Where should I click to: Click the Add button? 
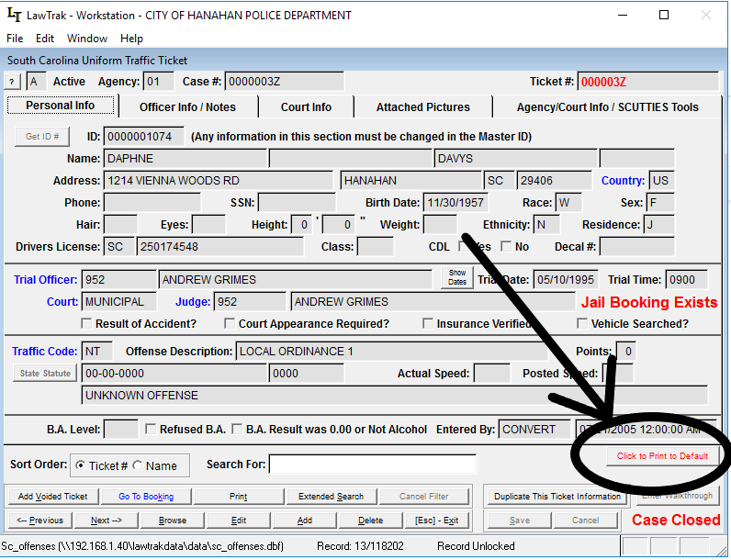point(304,520)
